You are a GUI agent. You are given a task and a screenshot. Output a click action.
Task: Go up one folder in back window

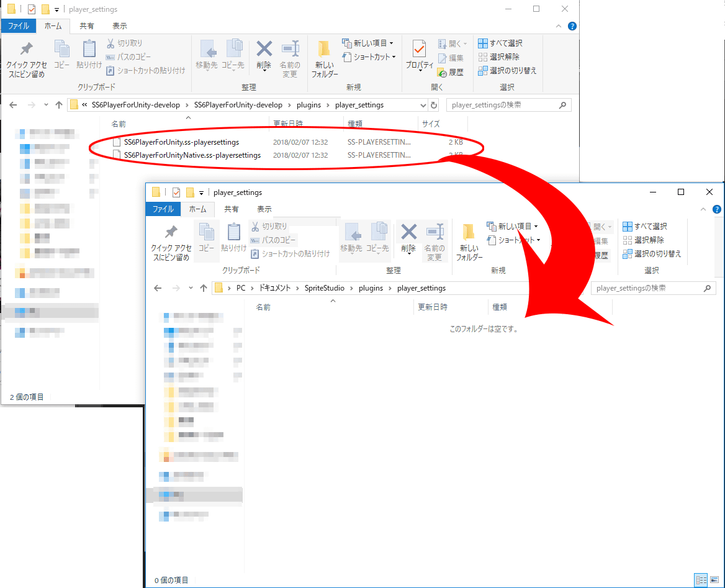59,105
